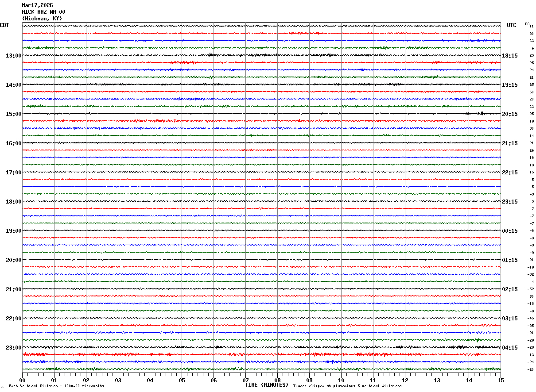Click the station code HICK HHZ NM 00
The image size is (536, 392).
[43, 12]
